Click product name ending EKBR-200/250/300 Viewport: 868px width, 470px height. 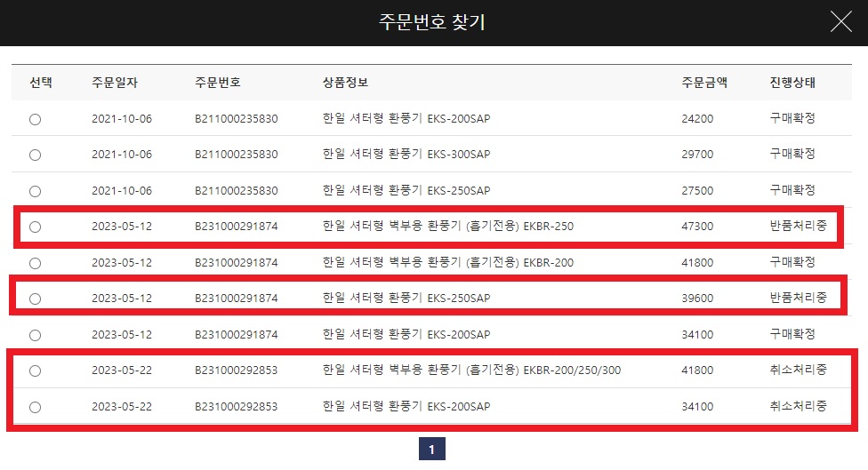471,370
